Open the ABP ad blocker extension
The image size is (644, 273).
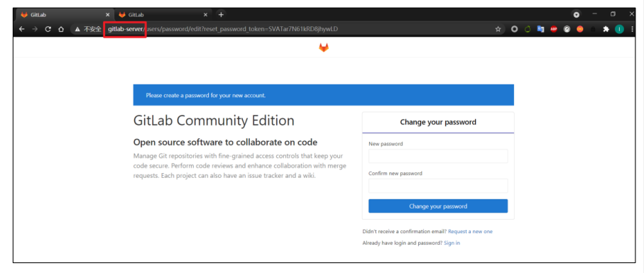[x=554, y=29]
